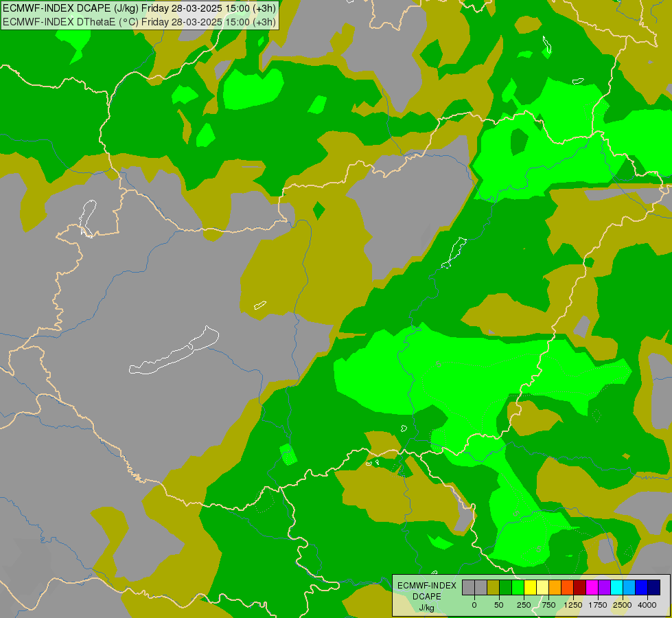Click the ECMWF-INDEX label inside the legend box
The width and height of the screenshot is (672, 618).
coord(427,586)
